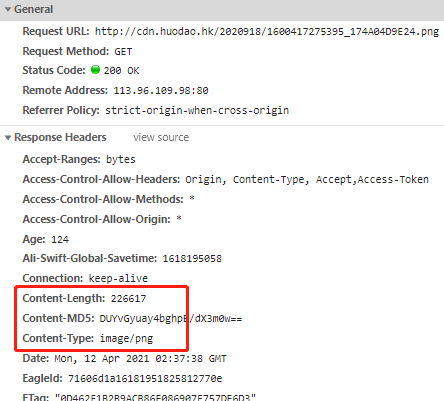Image resolution: width=444 pixels, height=401 pixels.
Task: Collapse the Response Headers section triangle
Action: 8,137
